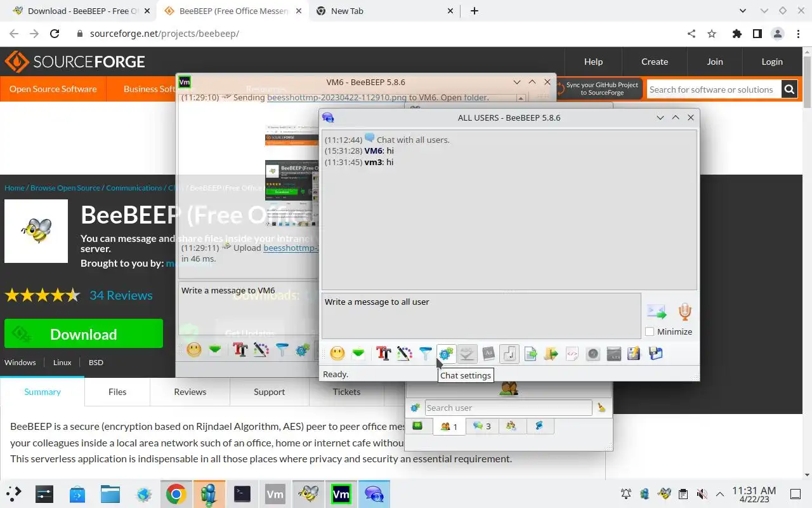The height and width of the screenshot is (508, 812).
Task: Click the blue floppy disks save icon
Action: pos(655,353)
